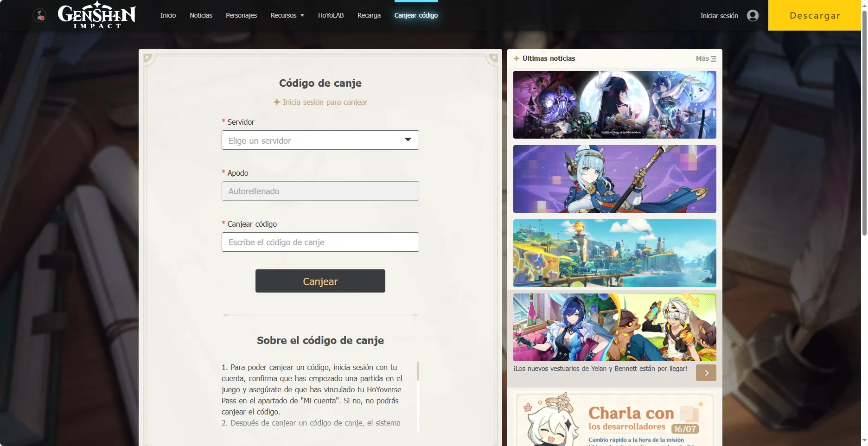Click the music toggle icon beside the logo
The image size is (868, 446).
(40, 16)
